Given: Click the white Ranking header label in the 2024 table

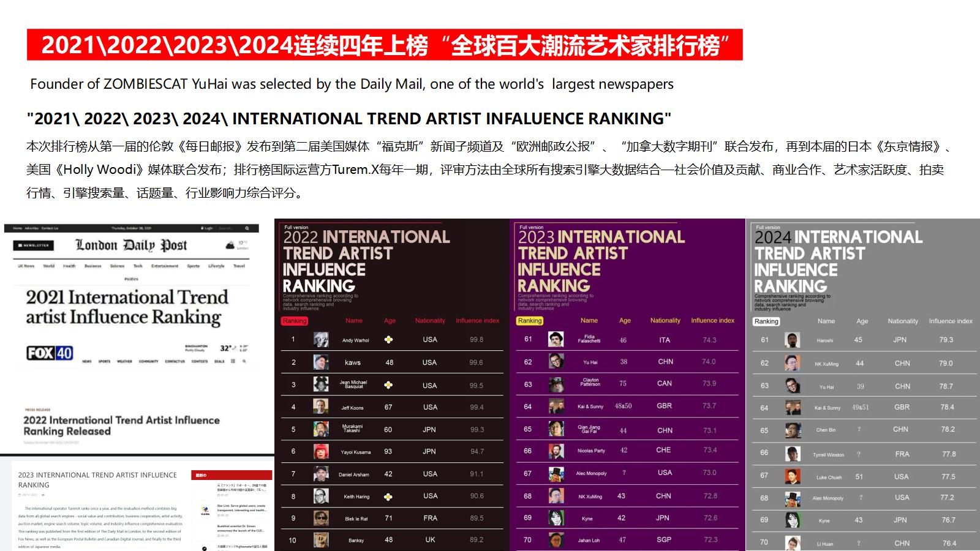Looking at the screenshot, I should (x=766, y=321).
